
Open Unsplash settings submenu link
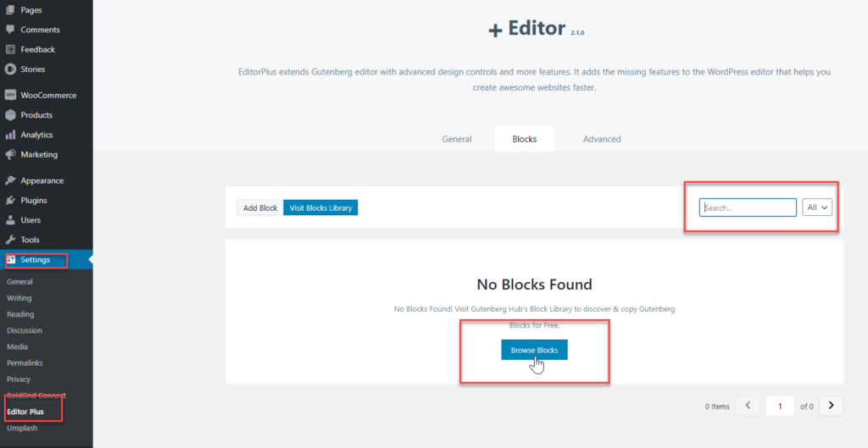pos(22,428)
